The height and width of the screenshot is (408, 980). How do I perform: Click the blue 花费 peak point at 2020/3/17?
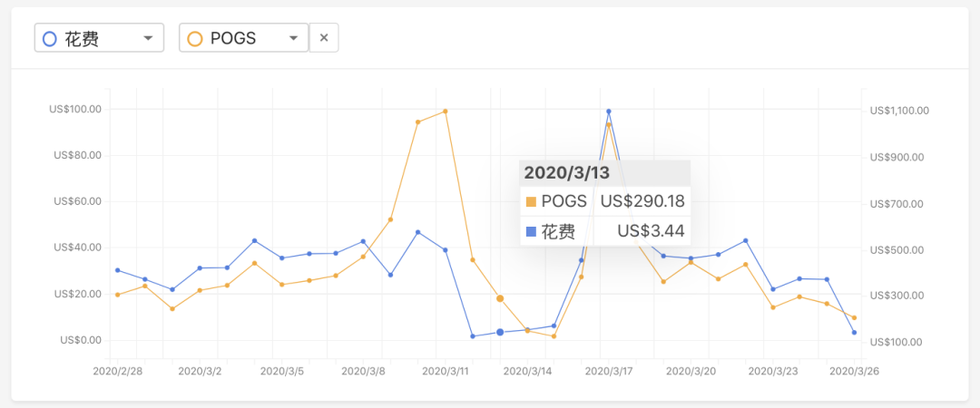[609, 112]
